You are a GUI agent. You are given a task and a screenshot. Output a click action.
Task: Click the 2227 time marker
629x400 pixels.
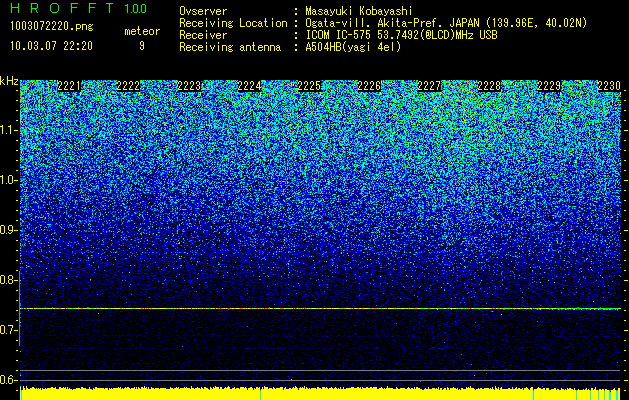point(429,86)
